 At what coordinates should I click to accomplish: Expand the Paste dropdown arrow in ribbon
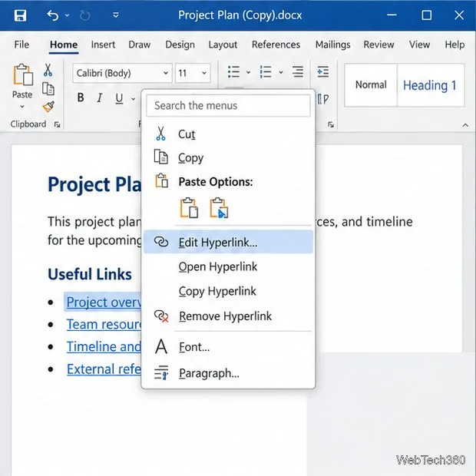pos(21,107)
